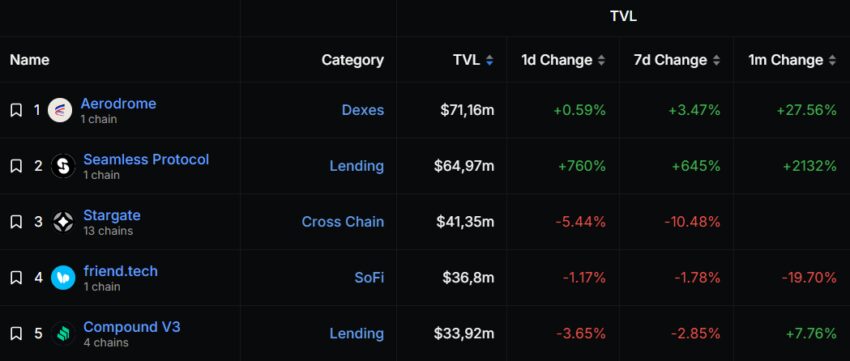Click the Stargate logo icon
Image resolution: width=850 pixels, height=361 pixels.
click(x=63, y=222)
